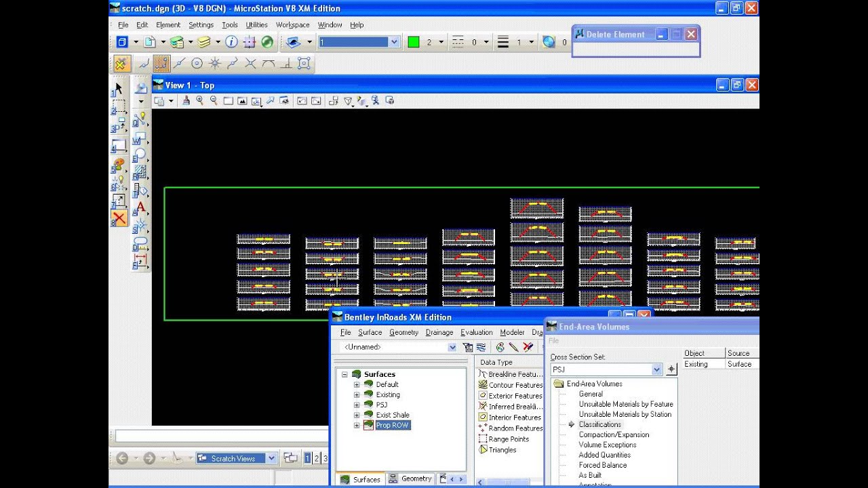Click the Data Type column header

(509, 362)
